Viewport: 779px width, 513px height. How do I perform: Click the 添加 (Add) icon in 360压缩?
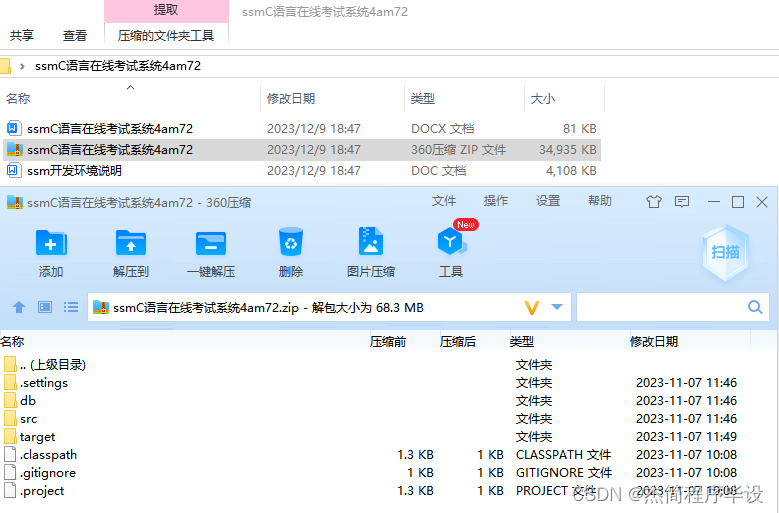coord(51,243)
